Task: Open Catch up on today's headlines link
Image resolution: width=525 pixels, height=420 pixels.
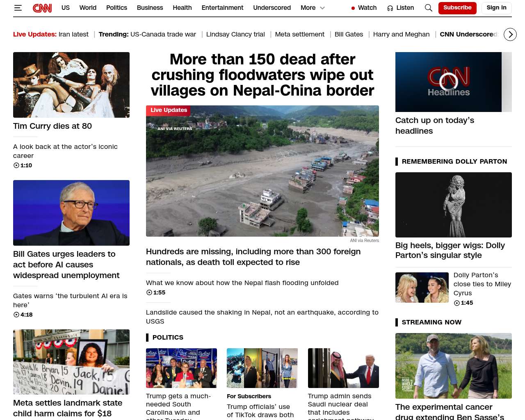Action: [x=435, y=126]
